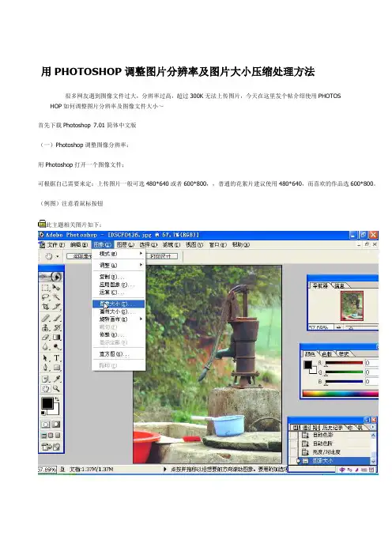
Task: Select the Eyedropper tool
Action: 57,379
